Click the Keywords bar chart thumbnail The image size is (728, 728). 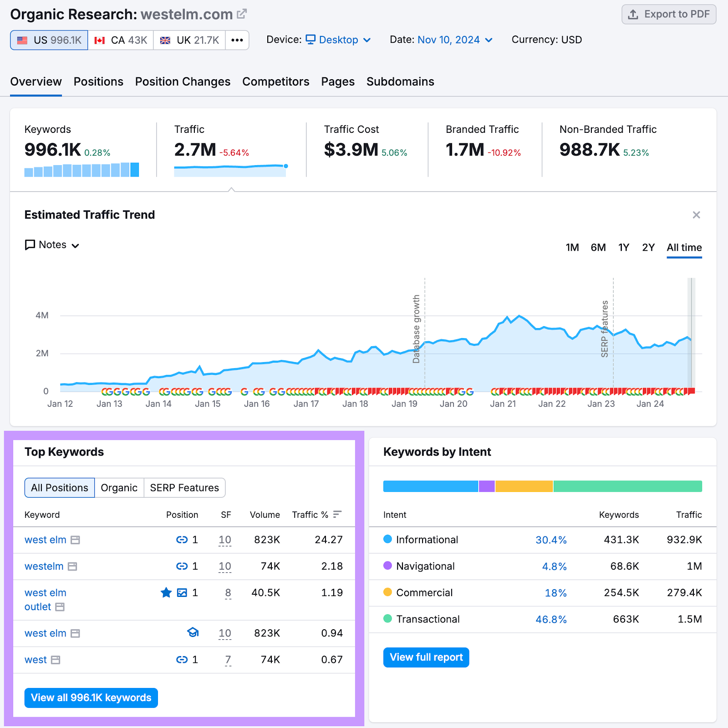[x=81, y=170]
